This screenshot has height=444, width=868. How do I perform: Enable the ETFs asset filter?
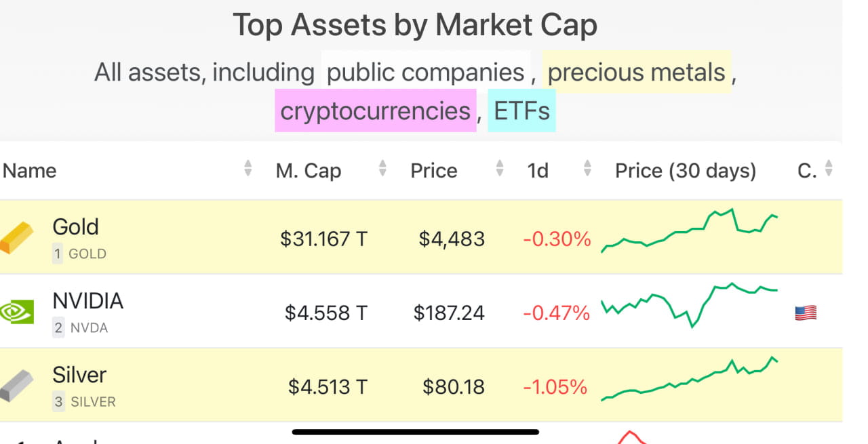pos(521,110)
